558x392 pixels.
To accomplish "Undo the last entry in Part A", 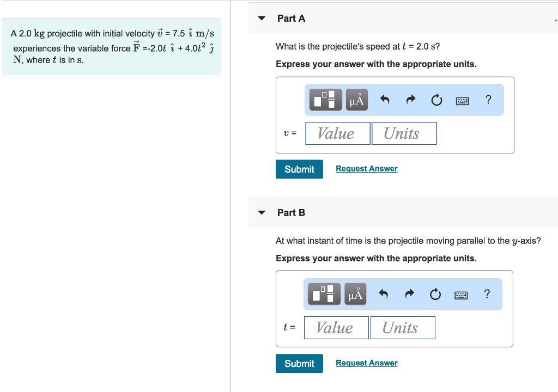I will (384, 100).
